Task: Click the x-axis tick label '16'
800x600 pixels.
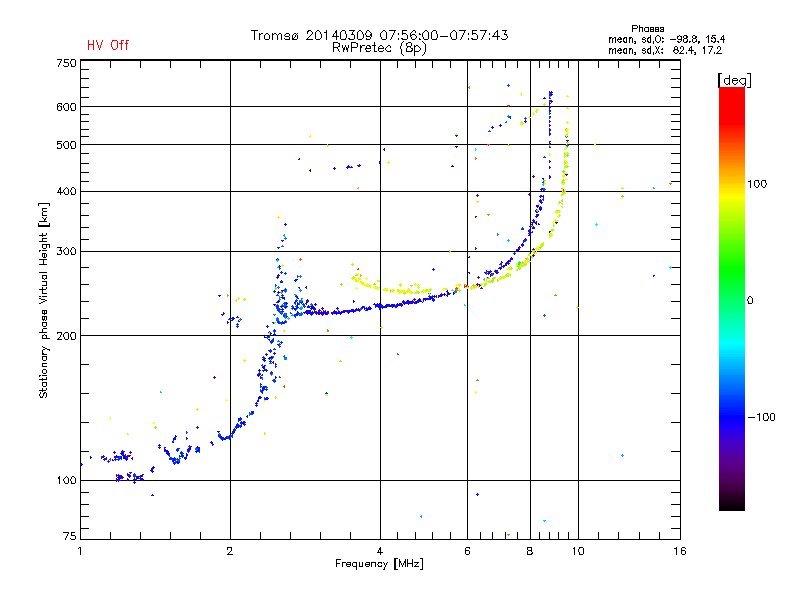Action: [x=680, y=551]
